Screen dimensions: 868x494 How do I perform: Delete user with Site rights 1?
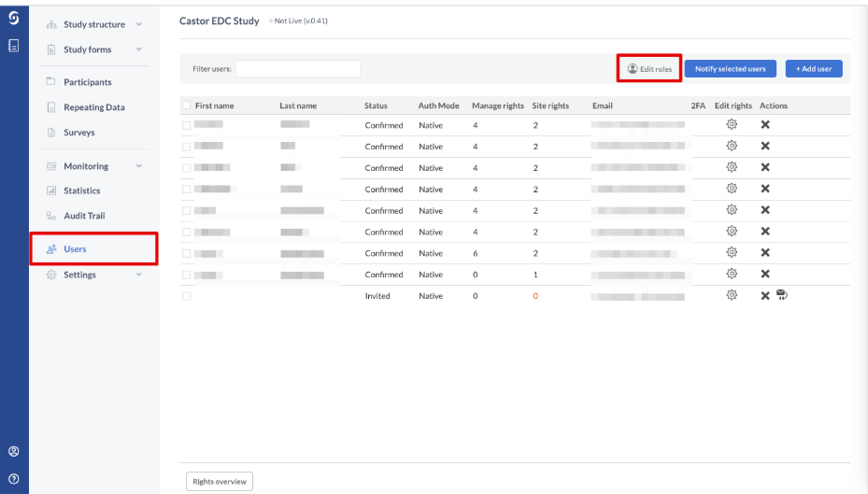(x=765, y=274)
